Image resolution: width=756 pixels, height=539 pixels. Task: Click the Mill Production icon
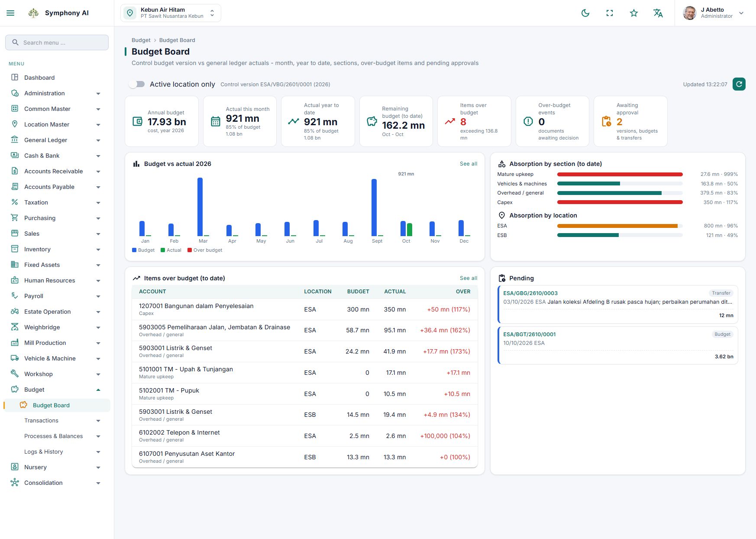tap(15, 343)
